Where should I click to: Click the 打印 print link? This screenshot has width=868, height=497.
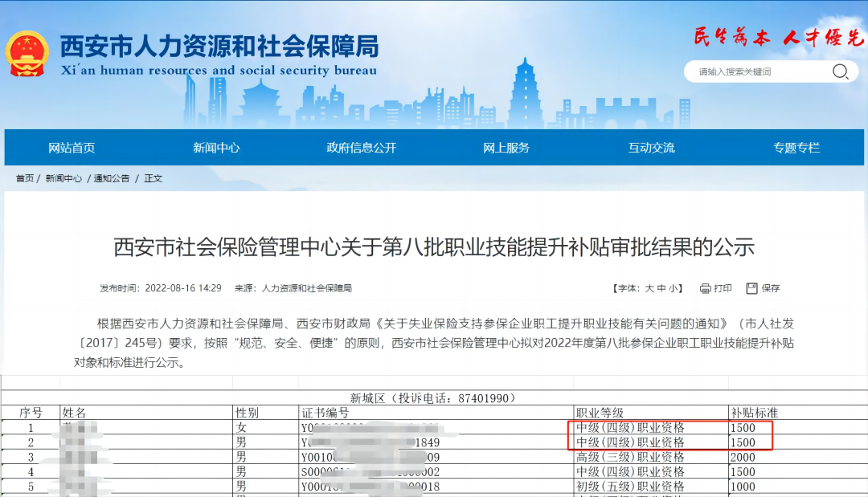[x=723, y=288]
